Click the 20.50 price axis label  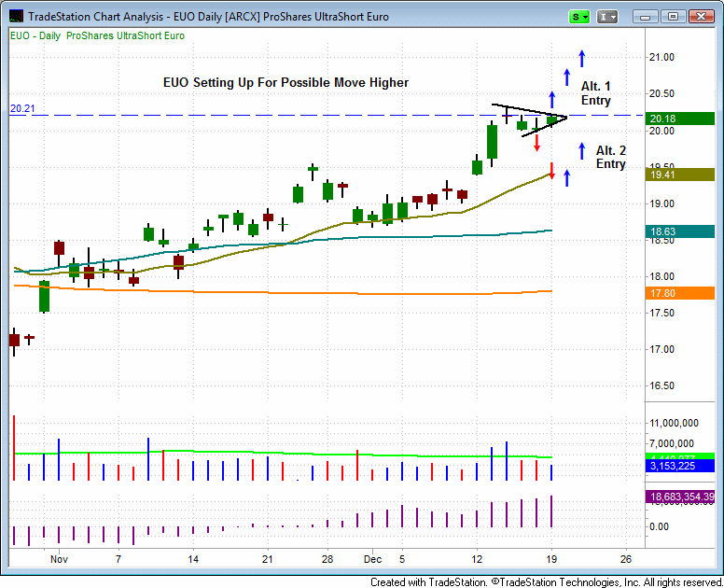click(662, 93)
